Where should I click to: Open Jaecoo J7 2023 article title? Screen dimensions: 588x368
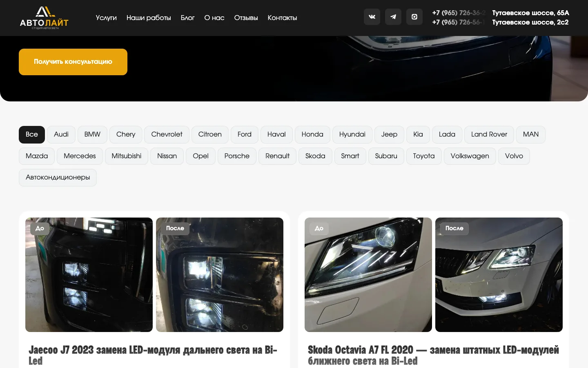(153, 355)
